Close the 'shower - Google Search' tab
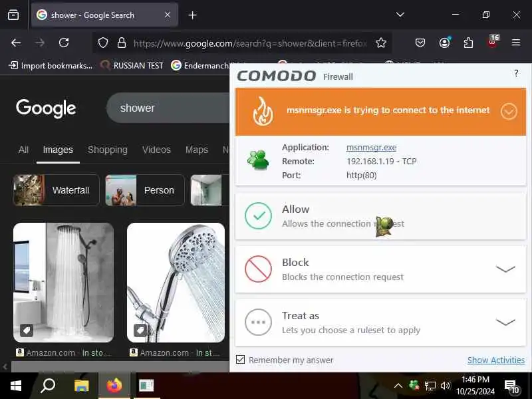Image resolution: width=532 pixels, height=399 pixels. click(168, 15)
